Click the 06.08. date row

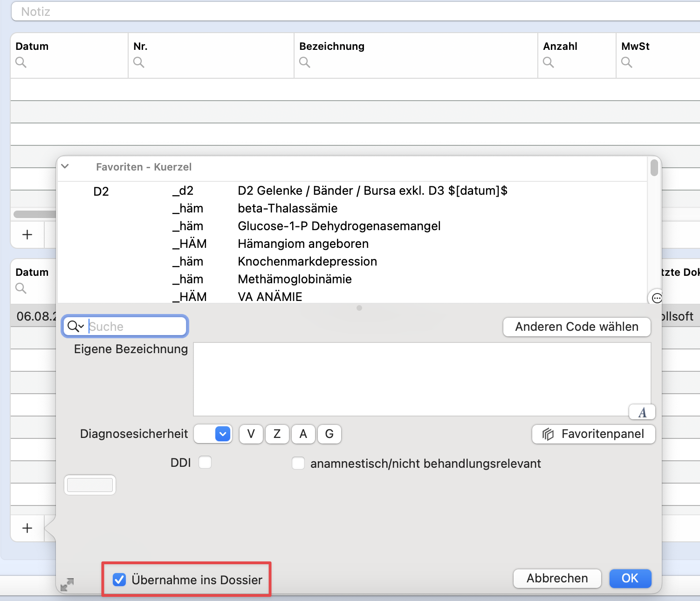34,316
